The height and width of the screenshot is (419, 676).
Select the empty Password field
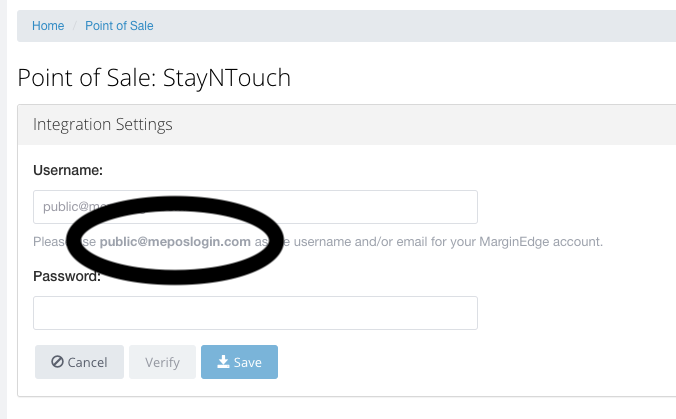click(255, 313)
